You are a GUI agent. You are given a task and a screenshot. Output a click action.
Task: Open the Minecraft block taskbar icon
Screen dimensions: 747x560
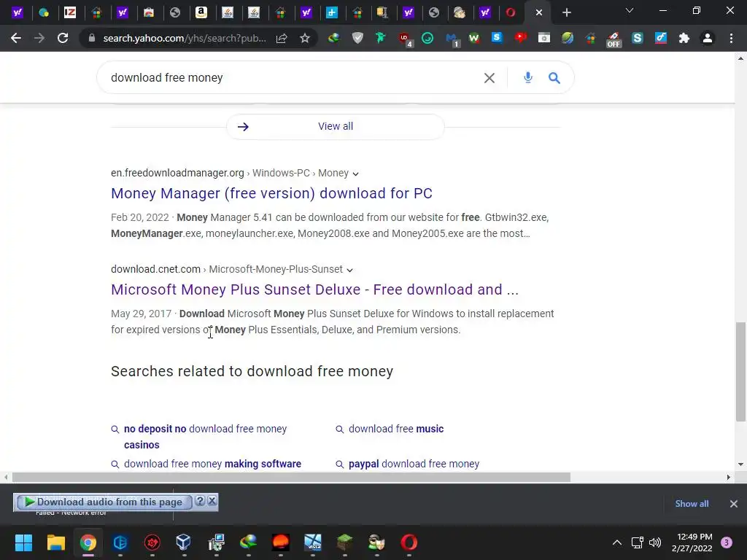coord(344,542)
